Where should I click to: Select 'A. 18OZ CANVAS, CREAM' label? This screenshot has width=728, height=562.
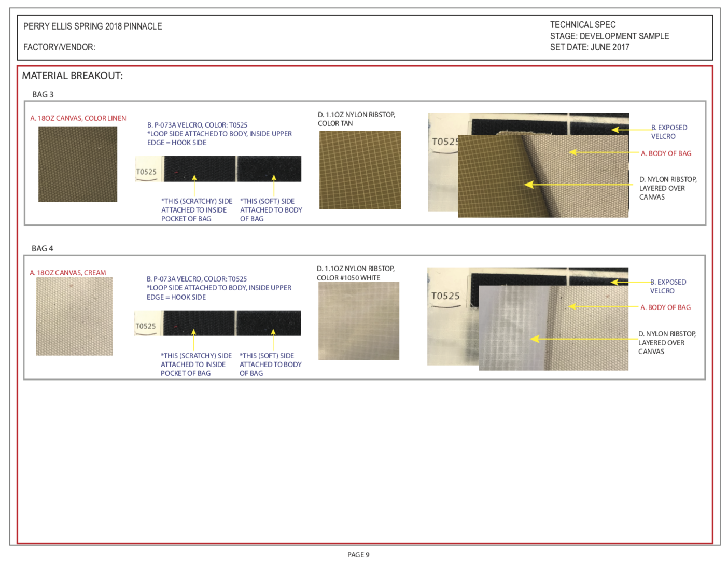point(68,273)
